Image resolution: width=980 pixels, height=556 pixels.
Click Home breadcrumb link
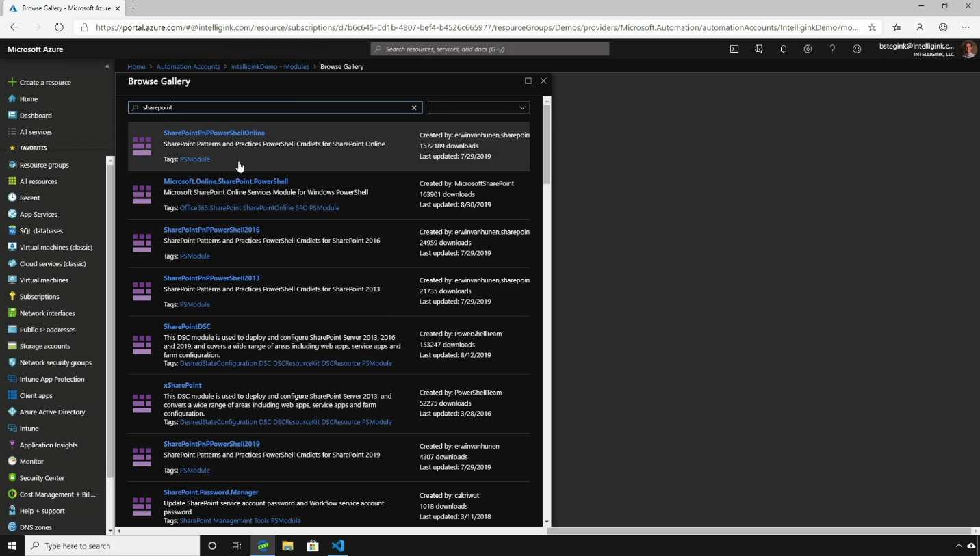pos(136,67)
